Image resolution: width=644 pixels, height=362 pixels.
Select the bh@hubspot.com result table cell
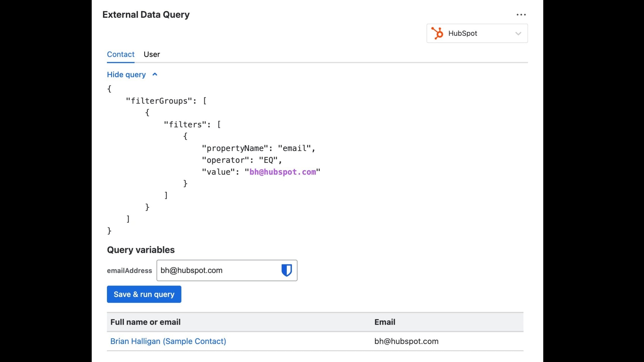(x=406, y=341)
